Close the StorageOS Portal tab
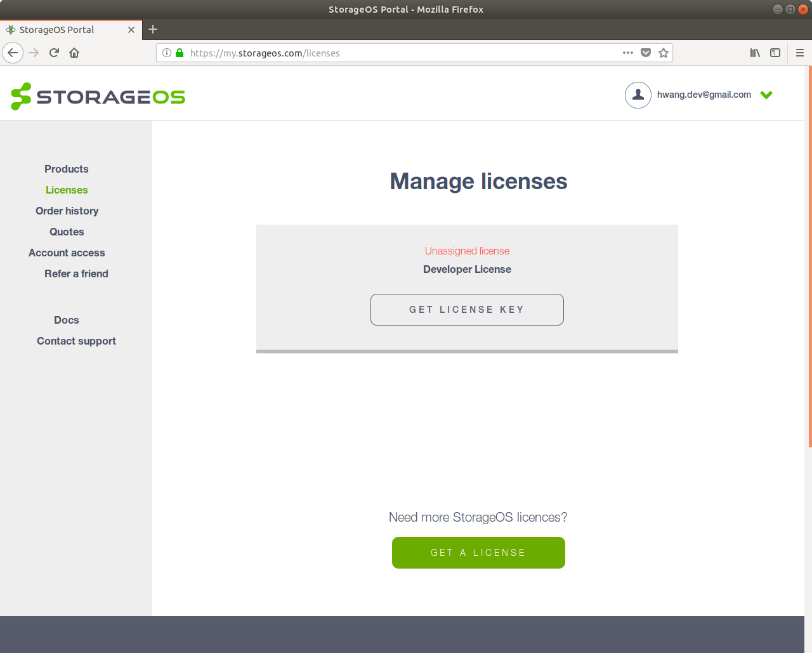 131,30
